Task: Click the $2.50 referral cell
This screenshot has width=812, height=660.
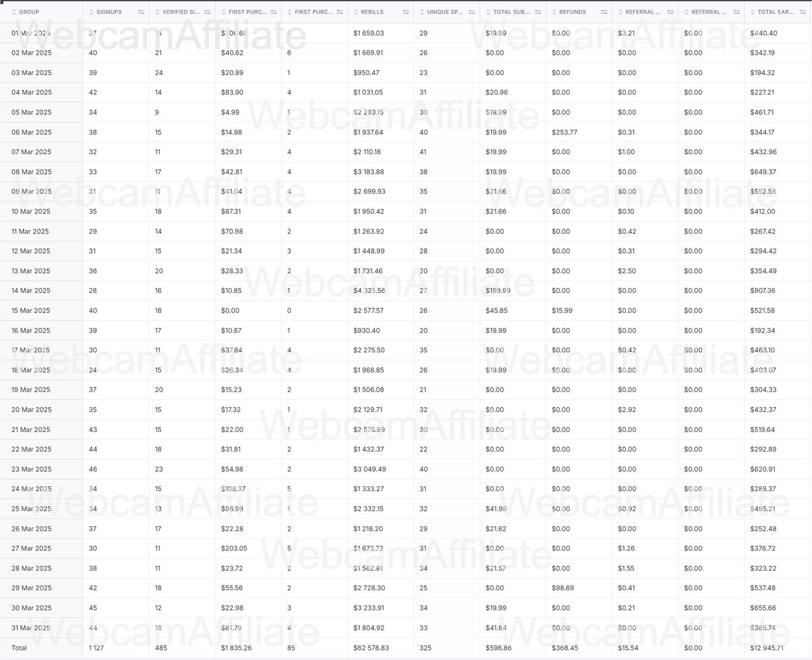Action: click(627, 271)
